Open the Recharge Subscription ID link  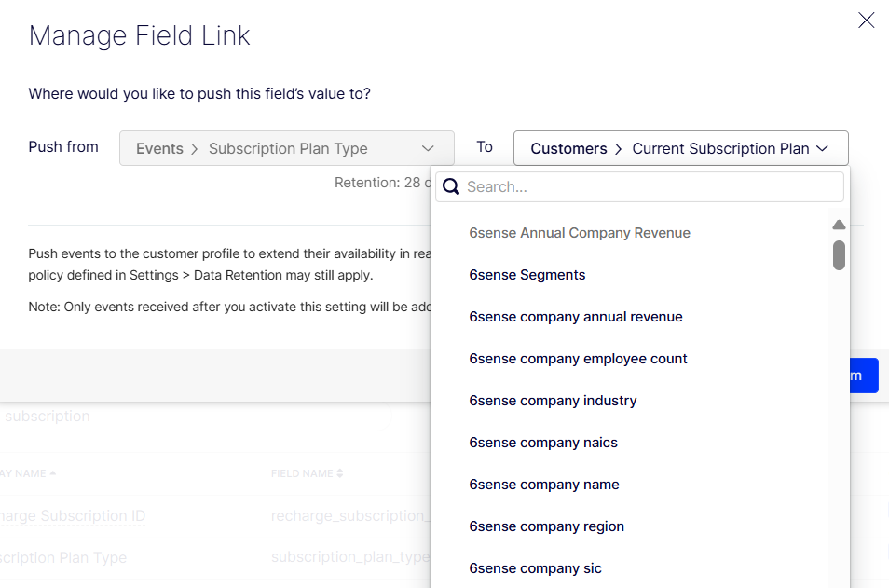[x=73, y=516]
